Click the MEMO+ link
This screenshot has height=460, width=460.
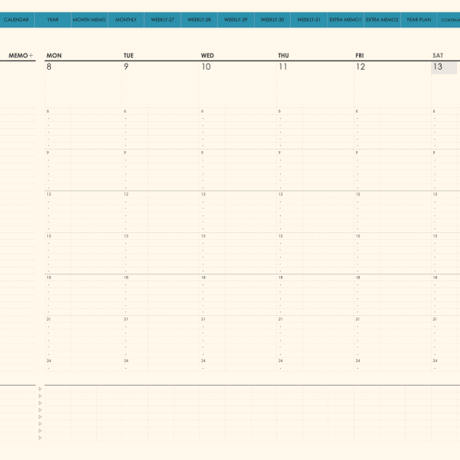tap(21, 55)
